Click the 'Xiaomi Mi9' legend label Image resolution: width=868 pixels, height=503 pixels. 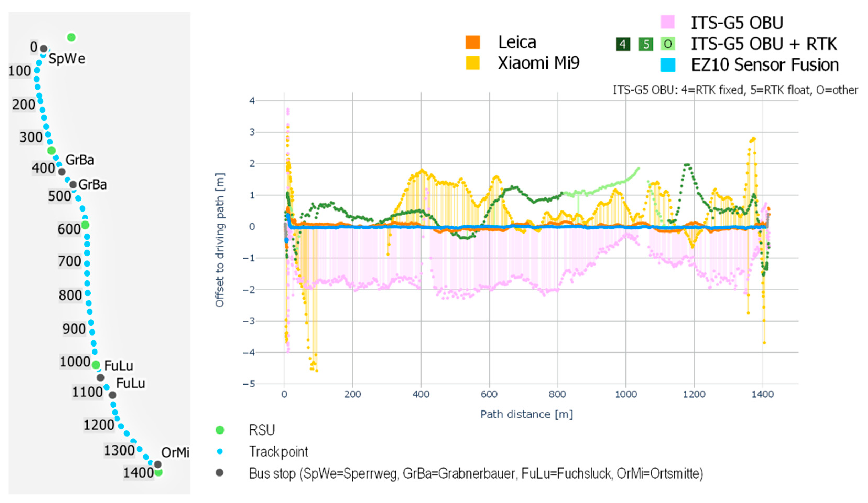(538, 63)
